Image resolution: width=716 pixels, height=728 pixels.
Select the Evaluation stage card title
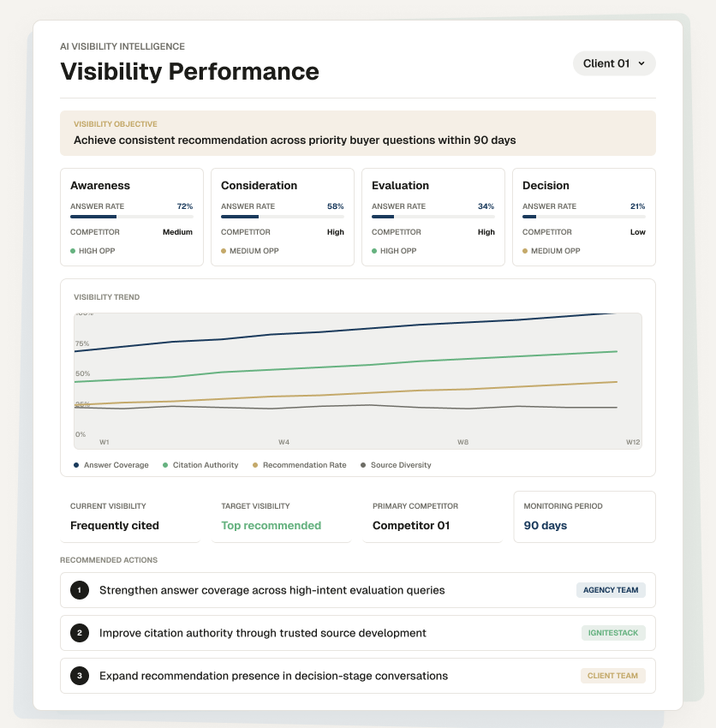point(400,186)
